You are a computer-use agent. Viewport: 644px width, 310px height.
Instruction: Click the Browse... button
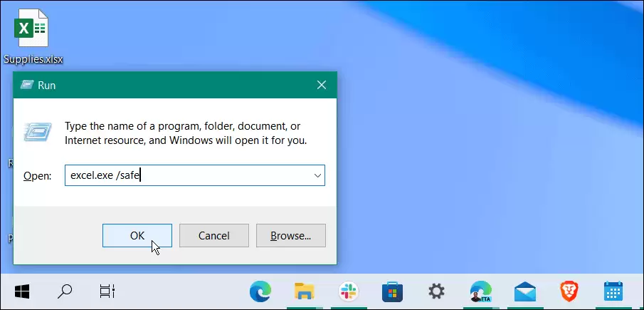(x=291, y=236)
